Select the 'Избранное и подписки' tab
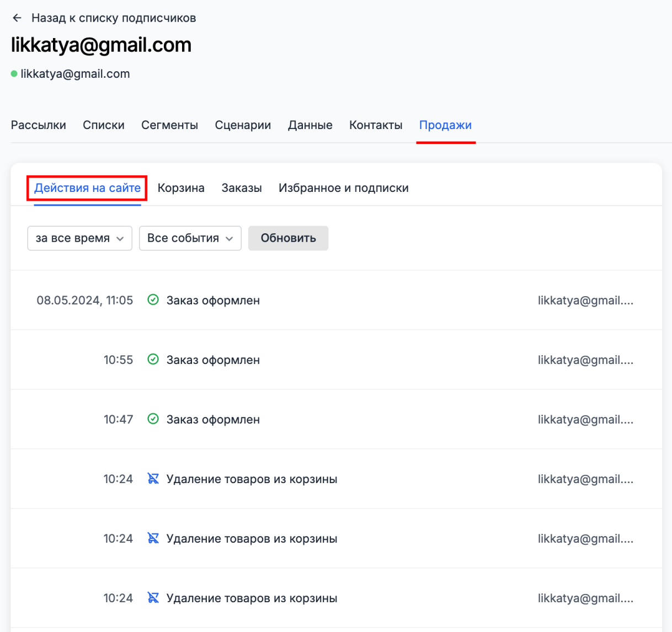Viewport: 672px width, 632px height. click(x=343, y=188)
